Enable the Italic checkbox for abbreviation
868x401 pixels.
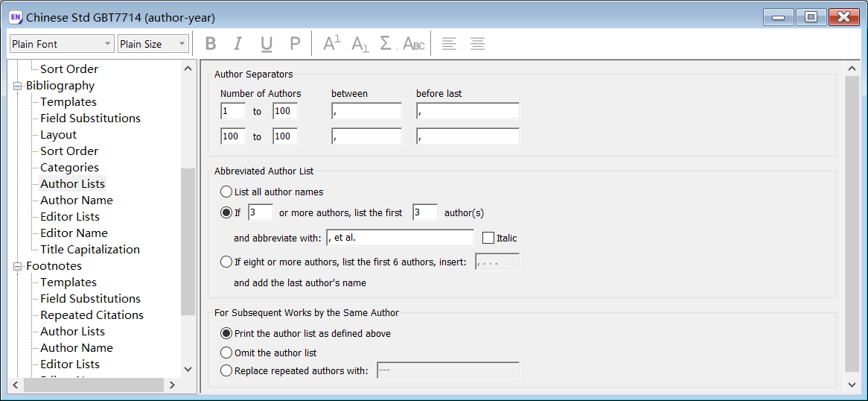(x=488, y=238)
